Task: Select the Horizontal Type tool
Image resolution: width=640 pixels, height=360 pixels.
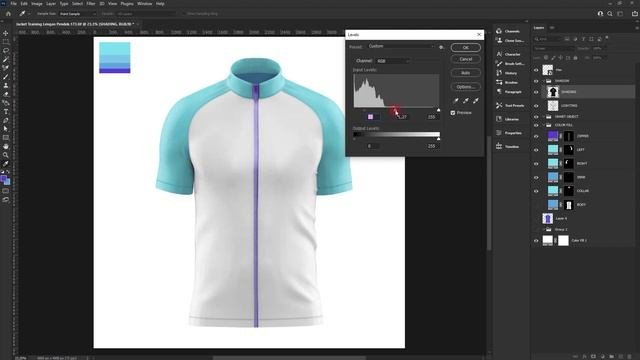Action: pos(6,112)
